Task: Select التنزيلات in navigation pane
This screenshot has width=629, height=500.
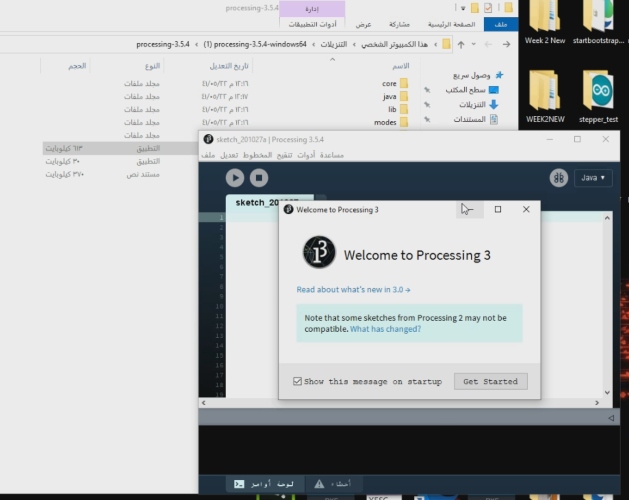Action: tap(479, 105)
